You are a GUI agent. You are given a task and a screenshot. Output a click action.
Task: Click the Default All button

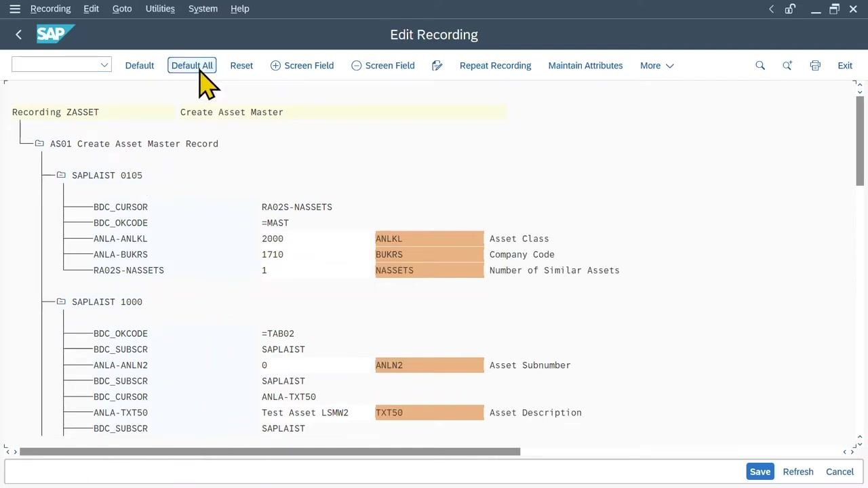click(x=192, y=66)
